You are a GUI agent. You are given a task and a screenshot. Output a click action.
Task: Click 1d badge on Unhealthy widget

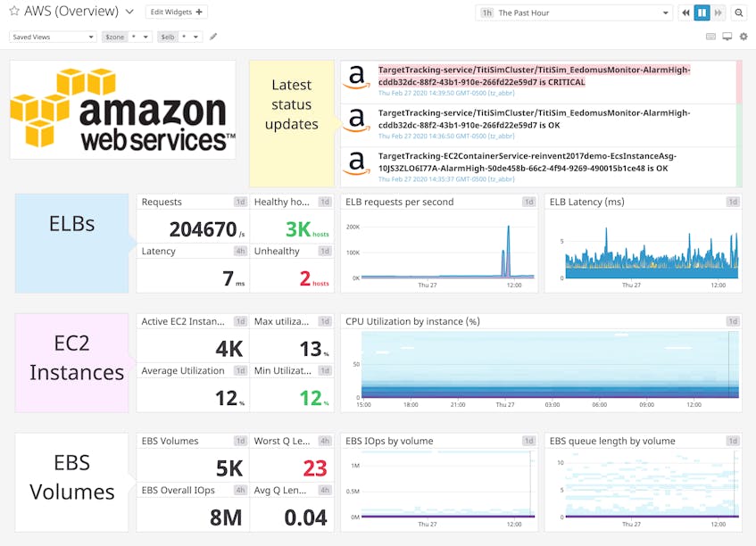point(325,251)
